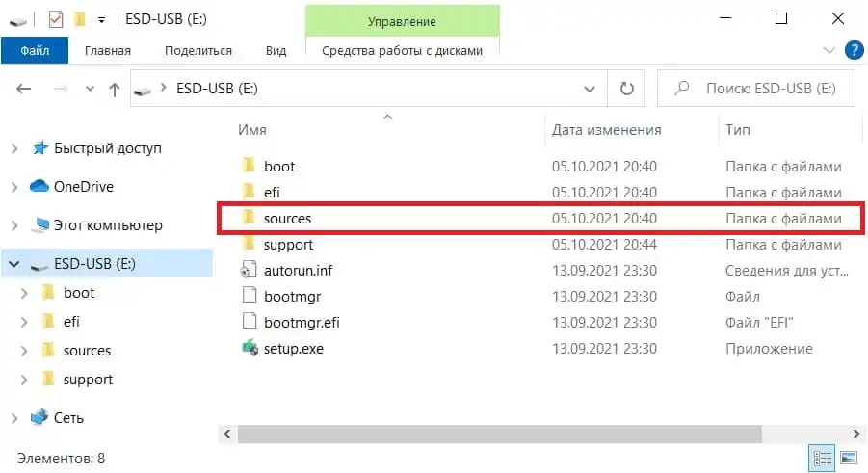Select the highlighted sources folder

(x=540, y=219)
